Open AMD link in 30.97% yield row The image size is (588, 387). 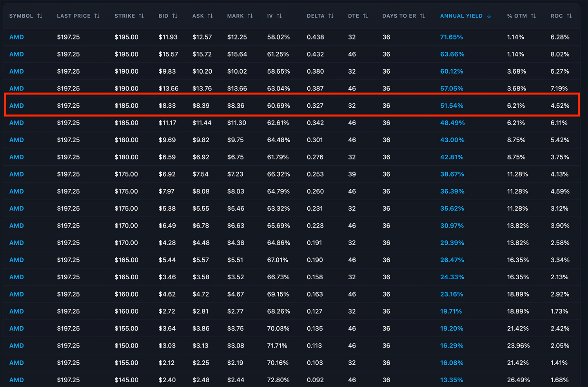tap(16, 226)
